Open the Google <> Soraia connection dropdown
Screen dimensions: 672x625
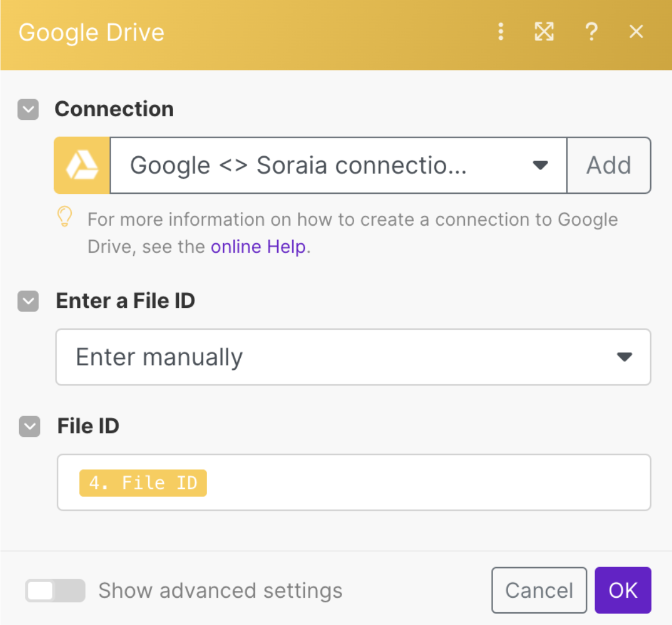tap(339, 166)
